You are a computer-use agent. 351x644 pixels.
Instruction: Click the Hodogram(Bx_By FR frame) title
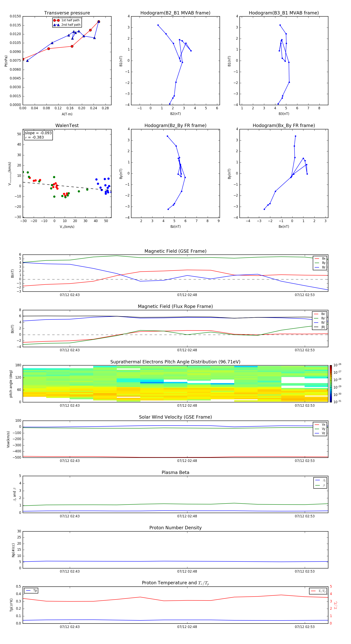coord(284,125)
